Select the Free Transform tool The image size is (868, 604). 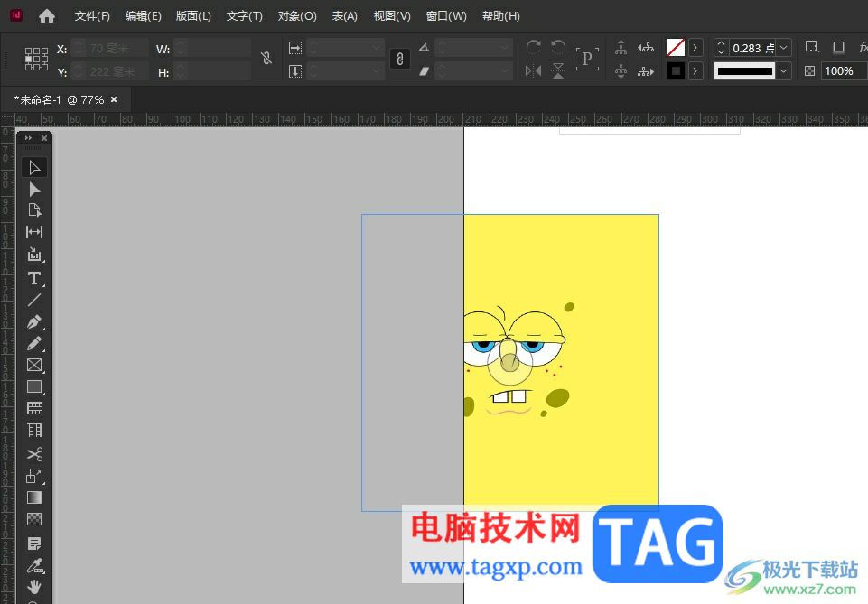click(34, 476)
